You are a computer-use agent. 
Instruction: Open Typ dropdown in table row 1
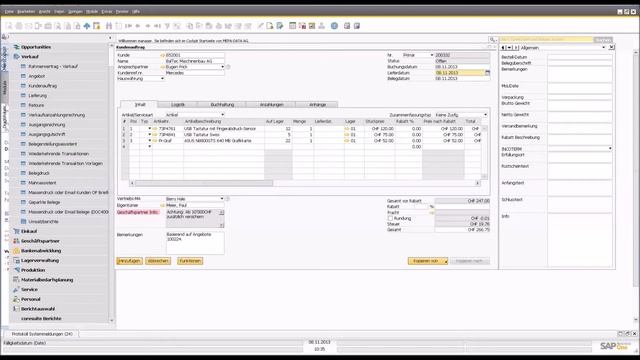coord(150,129)
